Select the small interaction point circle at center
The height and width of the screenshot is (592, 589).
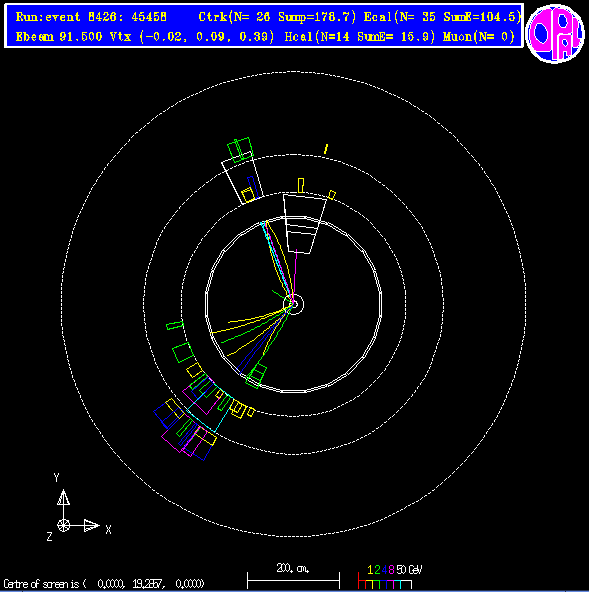293,304
